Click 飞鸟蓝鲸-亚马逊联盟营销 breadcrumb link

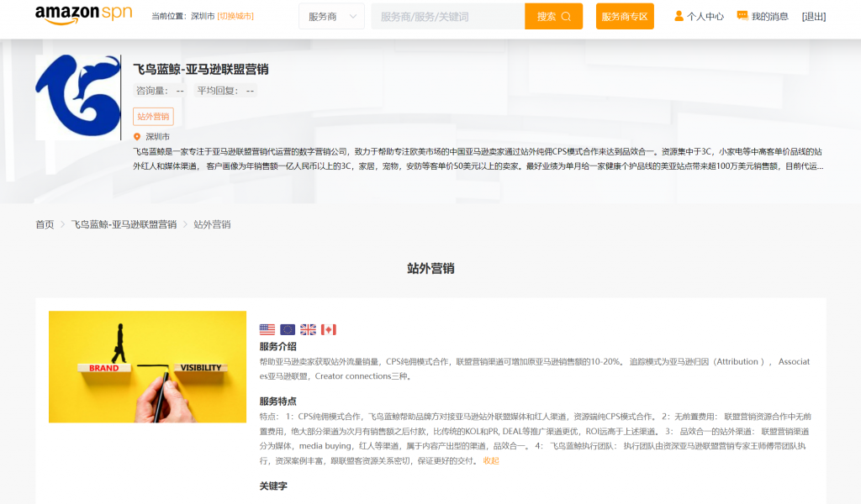pyautogui.click(x=124, y=224)
